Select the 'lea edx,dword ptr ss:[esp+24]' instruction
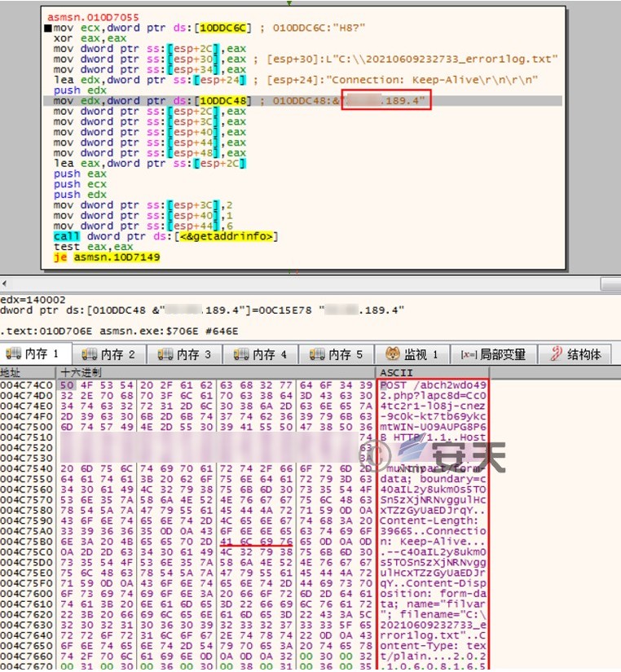The image size is (621, 672). coord(150,80)
